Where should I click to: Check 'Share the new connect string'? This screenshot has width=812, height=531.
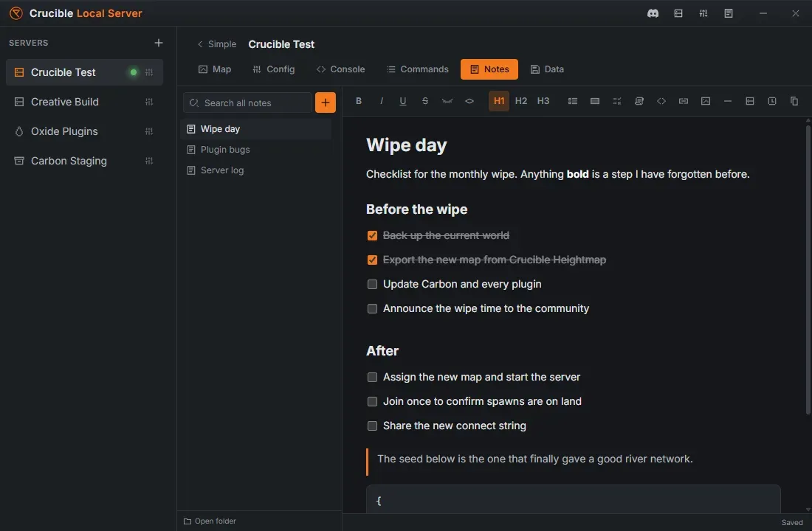point(372,426)
